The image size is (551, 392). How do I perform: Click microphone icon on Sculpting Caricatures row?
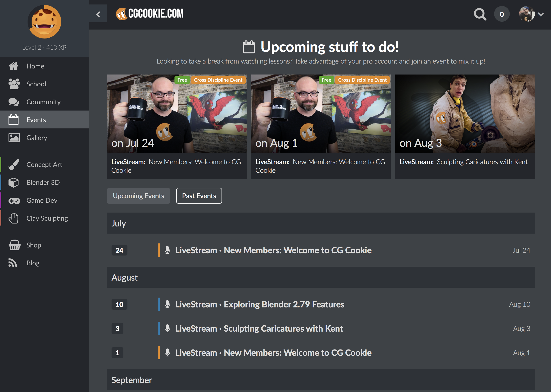[167, 328]
